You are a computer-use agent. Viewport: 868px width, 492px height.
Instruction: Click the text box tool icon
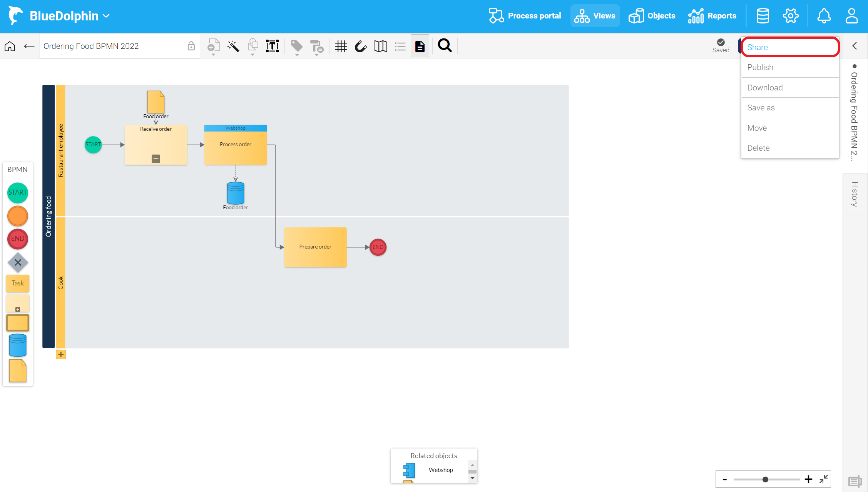coord(272,46)
